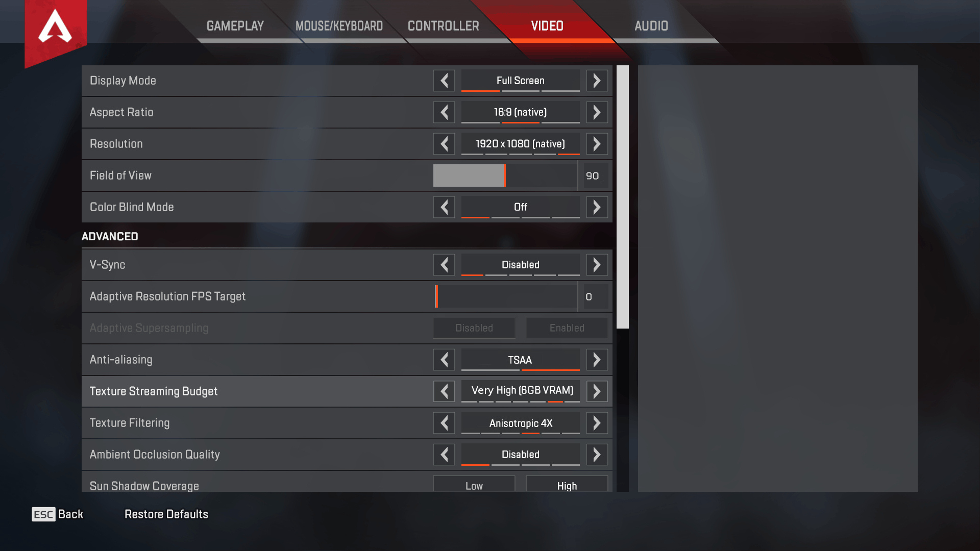Toggle Sun Shadow Coverage to High
This screenshot has height=551, width=980.
(566, 485)
